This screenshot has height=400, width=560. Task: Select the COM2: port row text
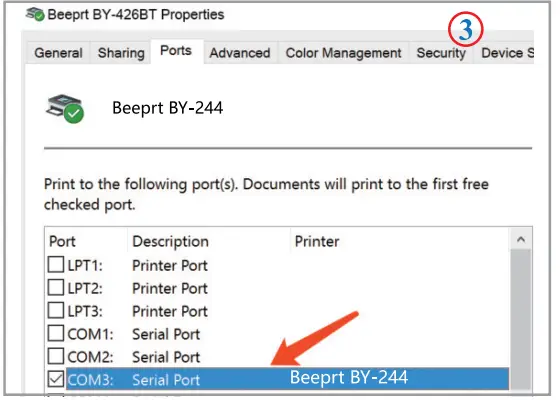tap(90, 357)
